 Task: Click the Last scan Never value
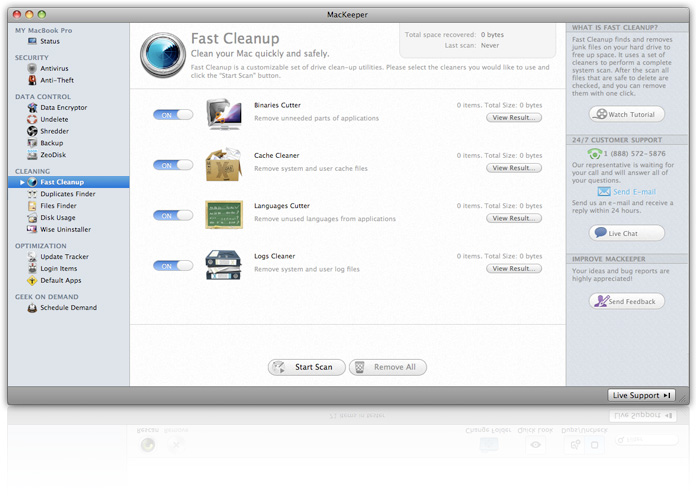(490, 45)
